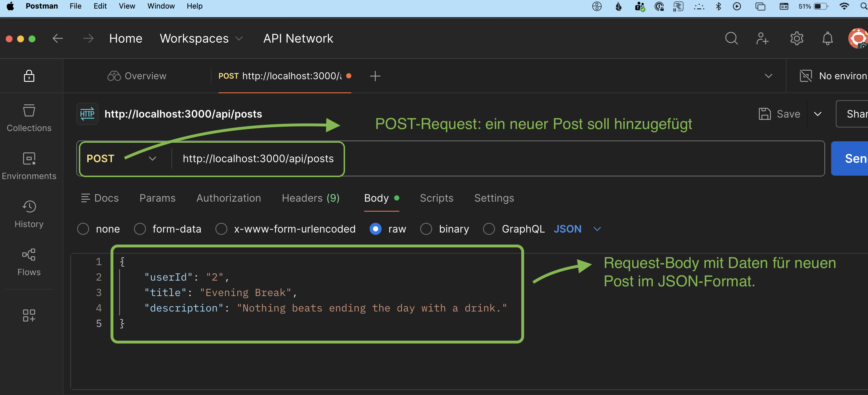Open the Authorization tab
868x395 pixels.
(228, 198)
